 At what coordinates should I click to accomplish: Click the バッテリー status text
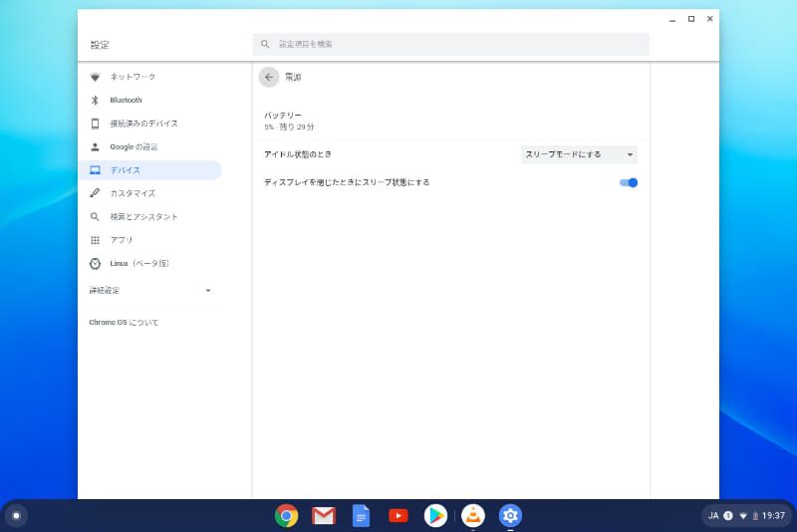point(289,121)
